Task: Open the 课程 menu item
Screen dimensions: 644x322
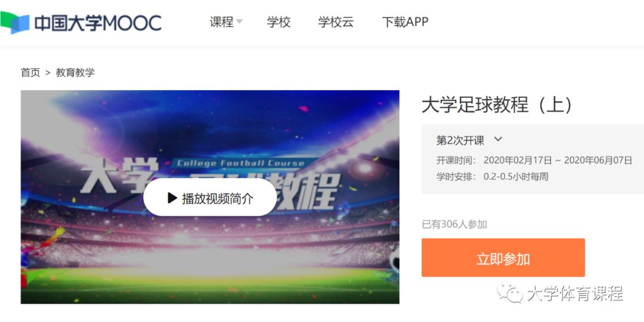Action: coord(221,22)
